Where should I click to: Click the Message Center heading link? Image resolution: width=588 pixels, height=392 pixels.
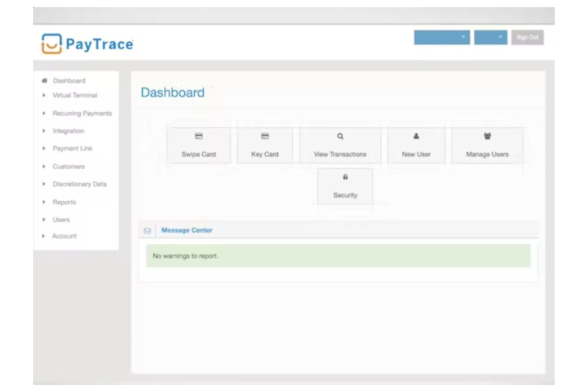point(187,230)
